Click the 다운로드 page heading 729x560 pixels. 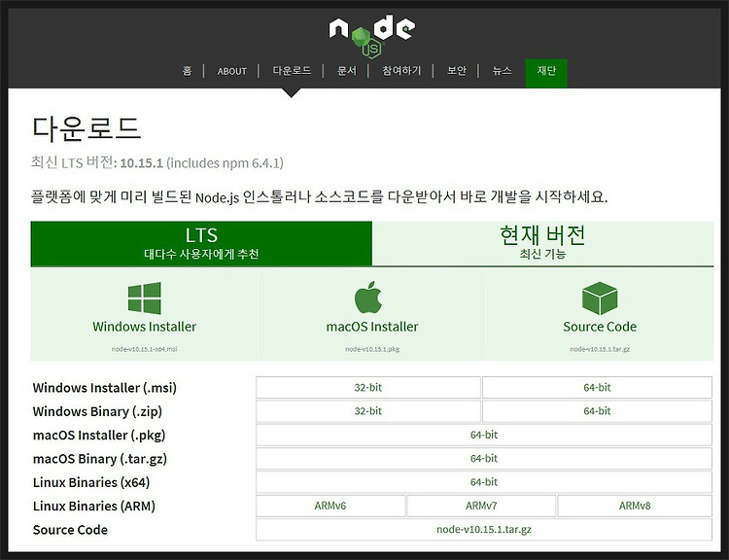(86, 128)
